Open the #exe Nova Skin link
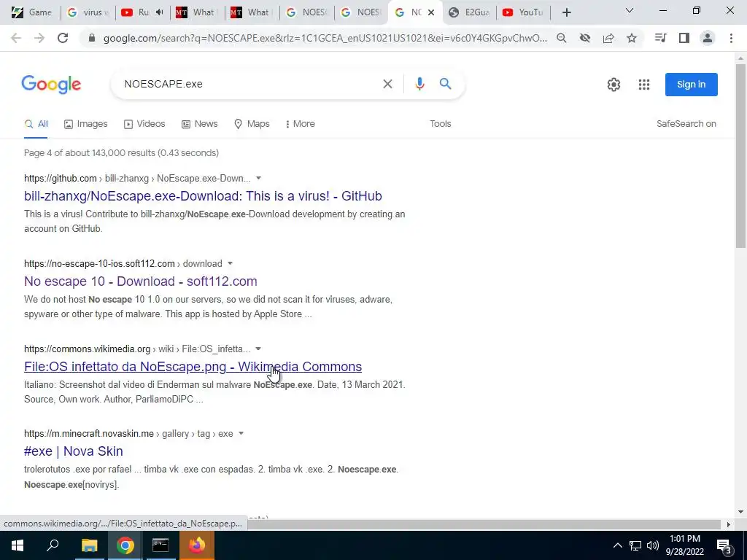Viewport: 747px width, 560px height. point(74,451)
